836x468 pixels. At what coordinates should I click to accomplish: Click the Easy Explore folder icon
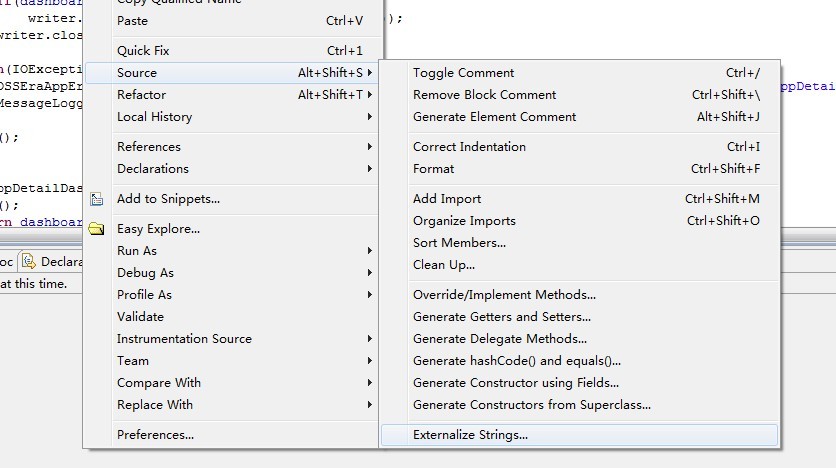tap(97, 229)
